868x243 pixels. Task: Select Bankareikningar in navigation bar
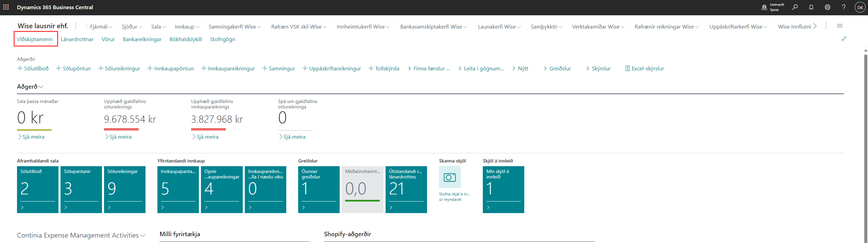142,39
